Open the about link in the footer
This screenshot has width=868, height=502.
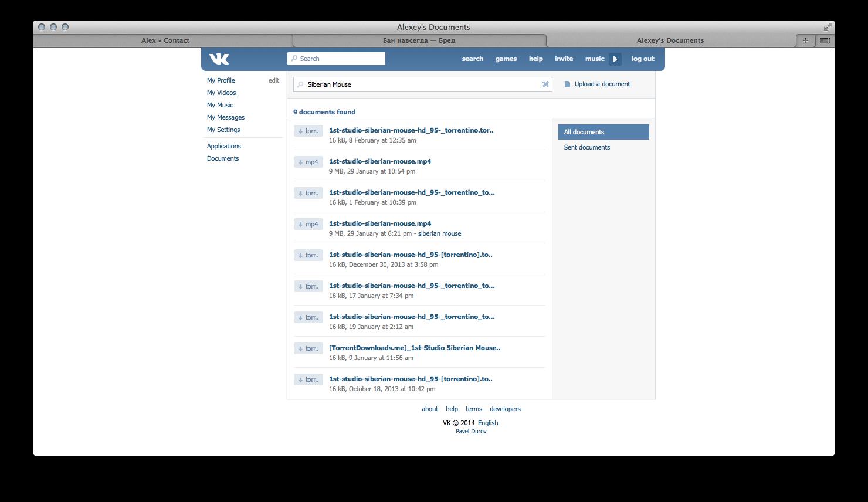pos(430,409)
